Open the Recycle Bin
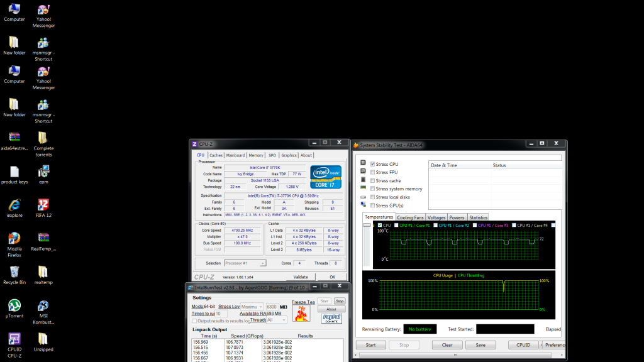Image resolution: width=644 pixels, height=362 pixels. [14, 272]
